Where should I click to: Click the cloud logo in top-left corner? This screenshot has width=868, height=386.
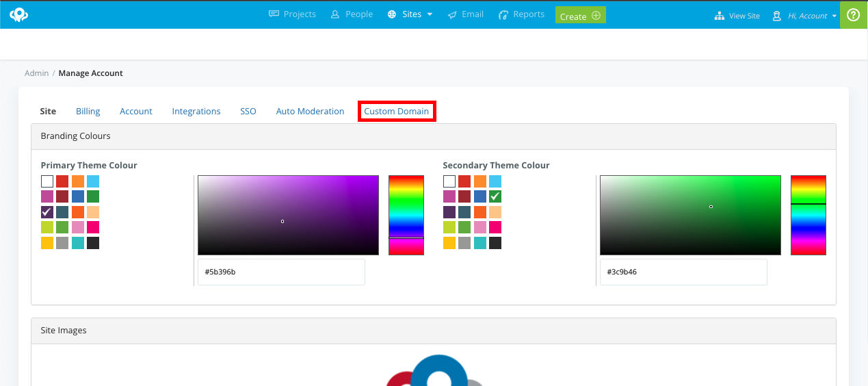18,14
